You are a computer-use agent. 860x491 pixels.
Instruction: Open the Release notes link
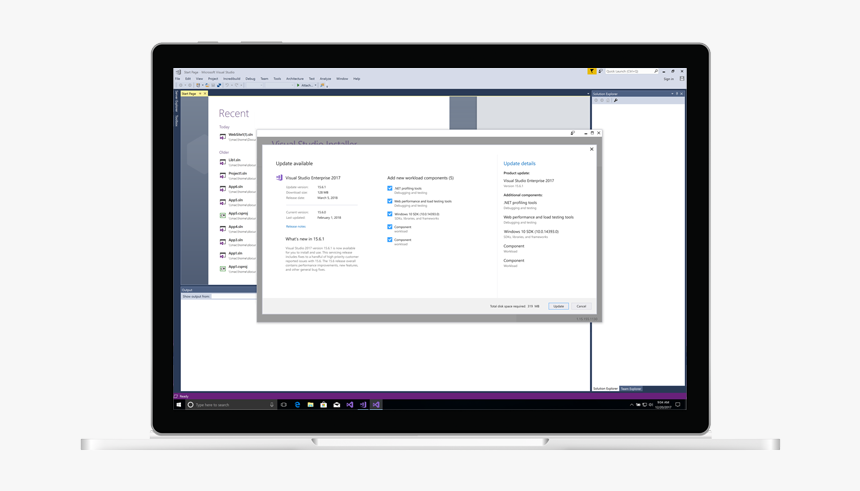296,226
